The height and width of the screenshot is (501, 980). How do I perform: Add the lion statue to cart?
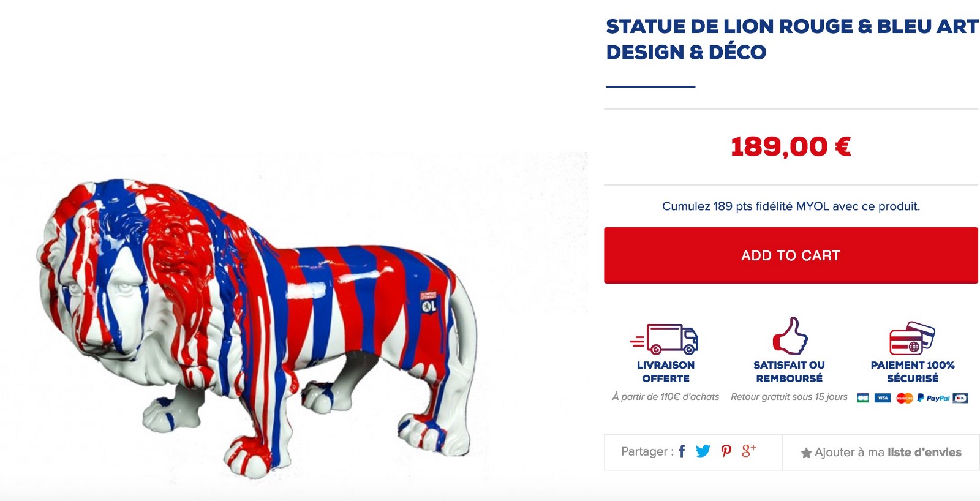click(791, 255)
